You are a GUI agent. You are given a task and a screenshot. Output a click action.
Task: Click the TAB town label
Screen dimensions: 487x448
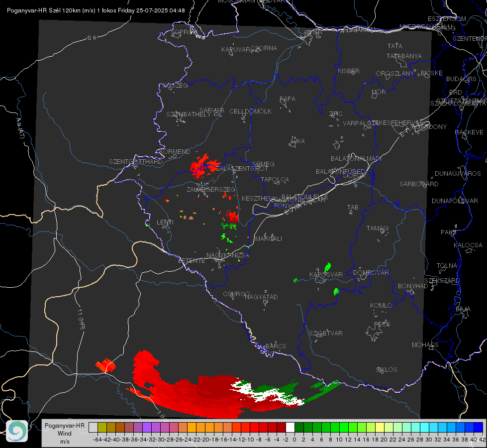click(353, 208)
